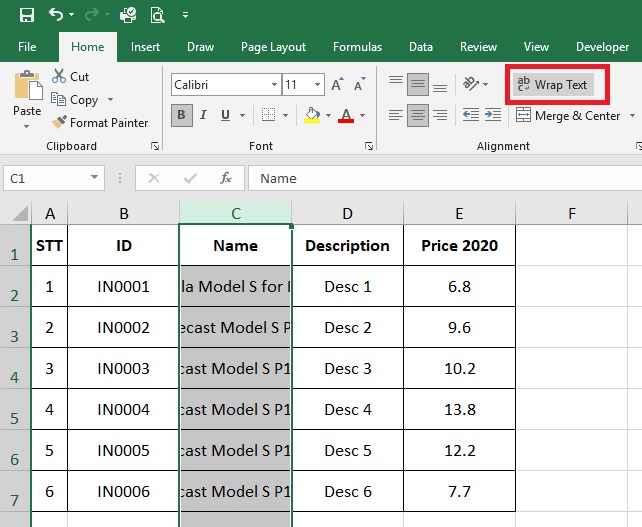Open Insert Function fx dialog
Screen dimensions: 642x527
[226, 178]
